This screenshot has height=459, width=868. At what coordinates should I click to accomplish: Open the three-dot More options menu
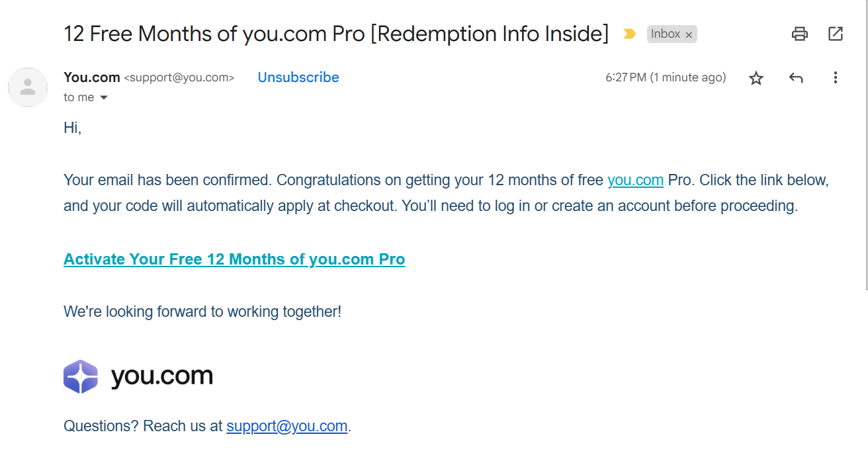click(836, 78)
